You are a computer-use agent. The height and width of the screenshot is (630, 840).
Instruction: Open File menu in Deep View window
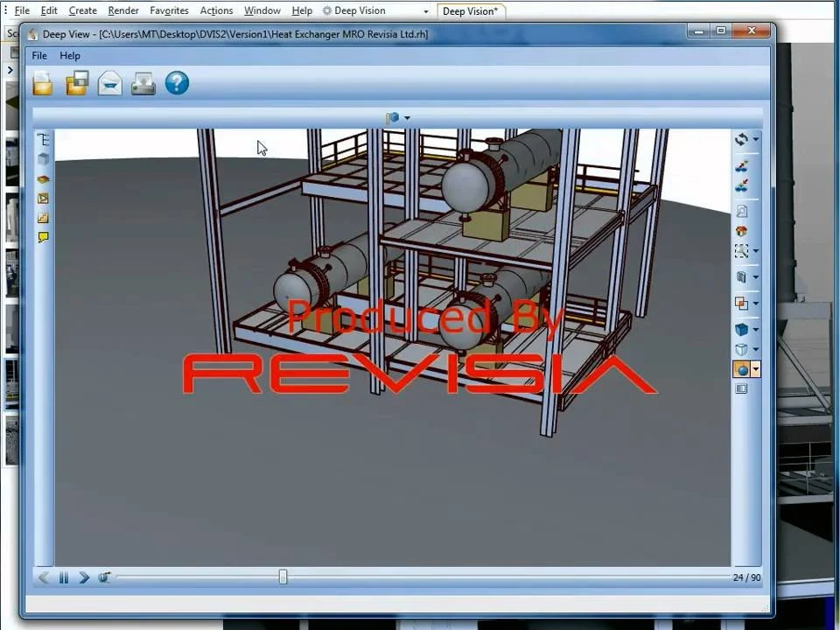(39, 56)
